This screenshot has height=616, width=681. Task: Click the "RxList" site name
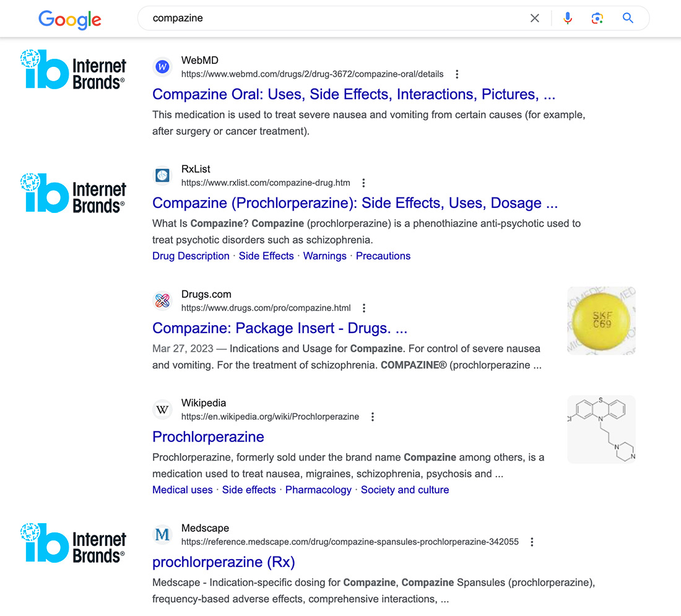pos(196,169)
